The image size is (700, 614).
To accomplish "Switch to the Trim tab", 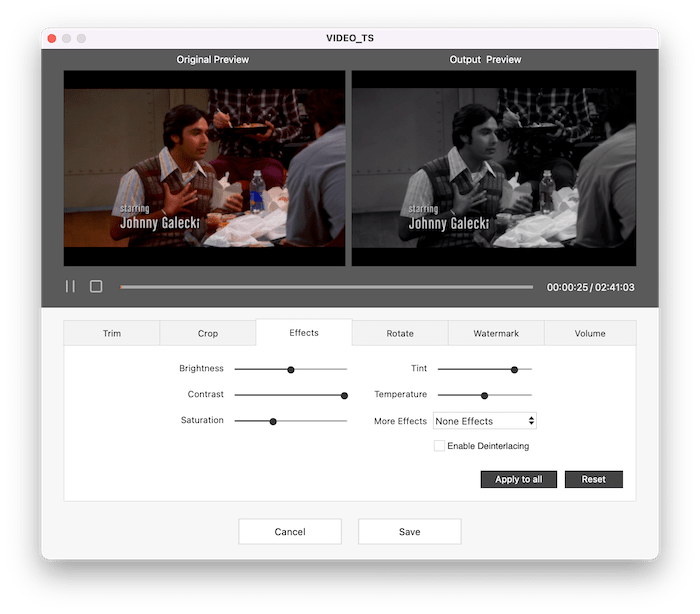I will (x=112, y=333).
